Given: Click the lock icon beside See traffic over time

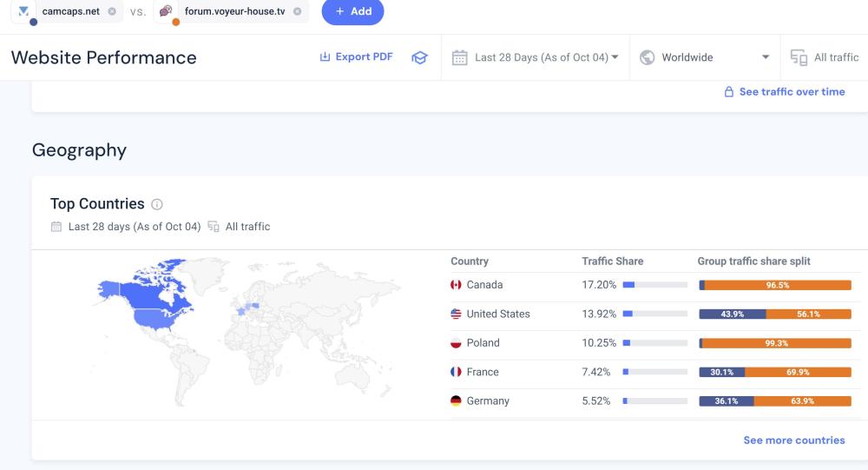Looking at the screenshot, I should [729, 92].
